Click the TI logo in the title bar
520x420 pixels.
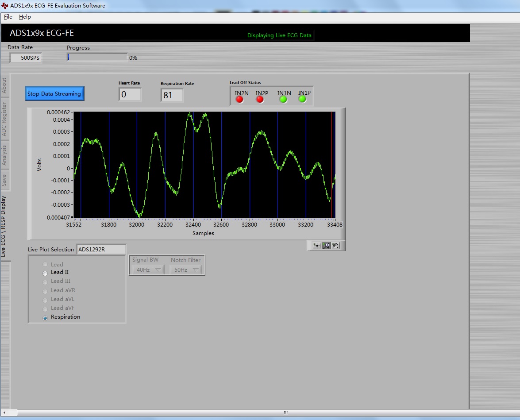point(4,6)
